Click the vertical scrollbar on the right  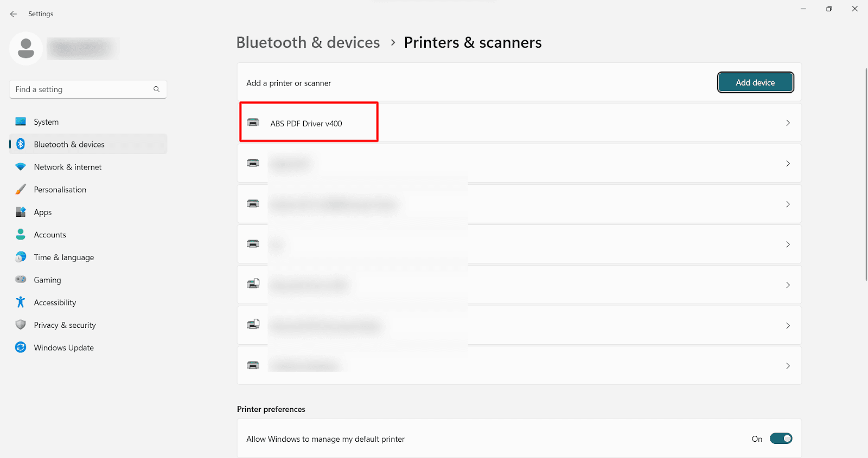click(x=866, y=173)
